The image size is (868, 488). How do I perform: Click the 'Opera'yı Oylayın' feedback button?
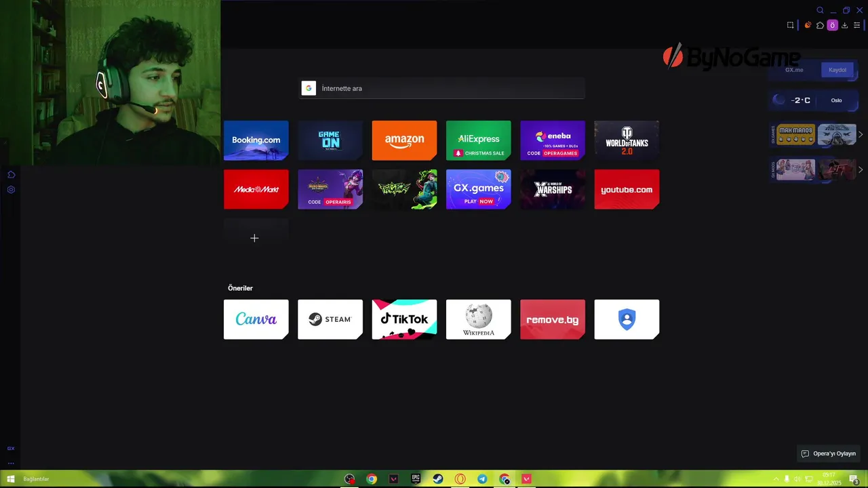coord(829,453)
